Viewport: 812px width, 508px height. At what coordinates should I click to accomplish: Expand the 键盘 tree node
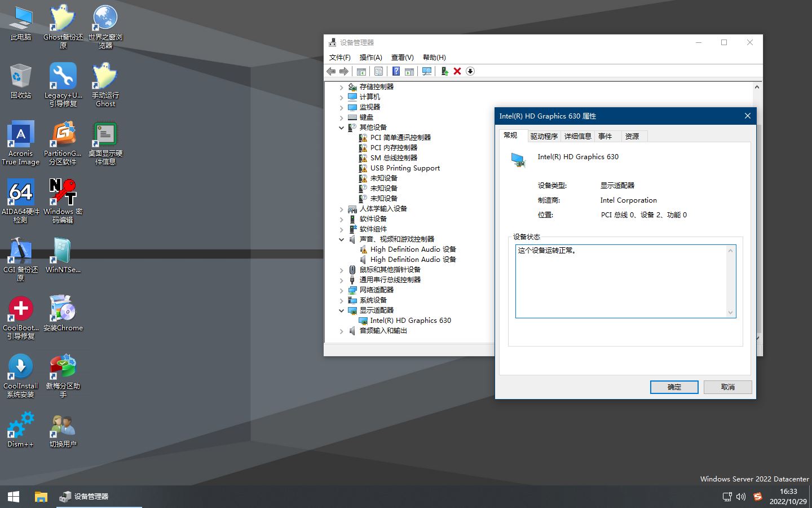pos(341,117)
